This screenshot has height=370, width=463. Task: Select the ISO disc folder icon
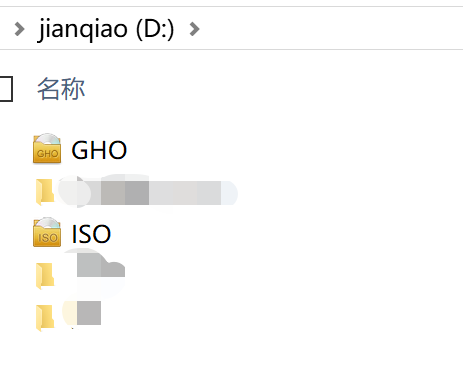[47, 232]
